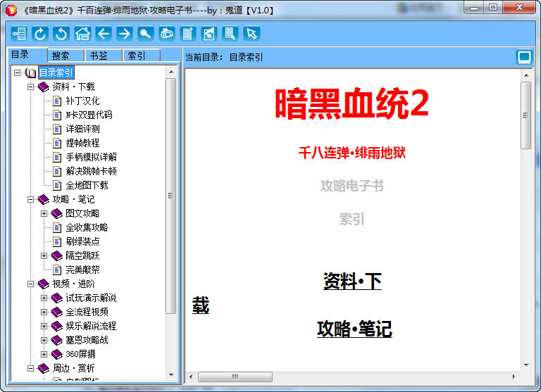Select 手柄模拟详解 in the tree
This screenshot has width=541, height=392.
point(91,157)
